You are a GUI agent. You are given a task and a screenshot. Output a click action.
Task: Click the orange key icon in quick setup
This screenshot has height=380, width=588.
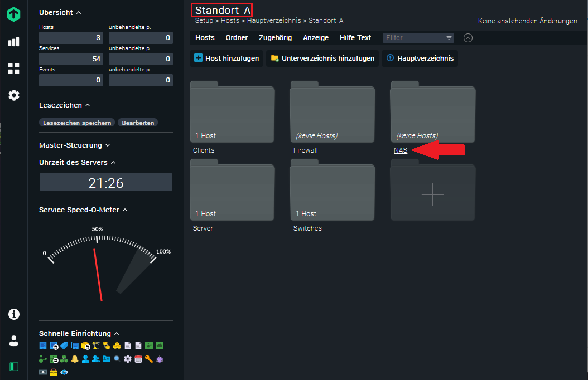pyautogui.click(x=149, y=359)
